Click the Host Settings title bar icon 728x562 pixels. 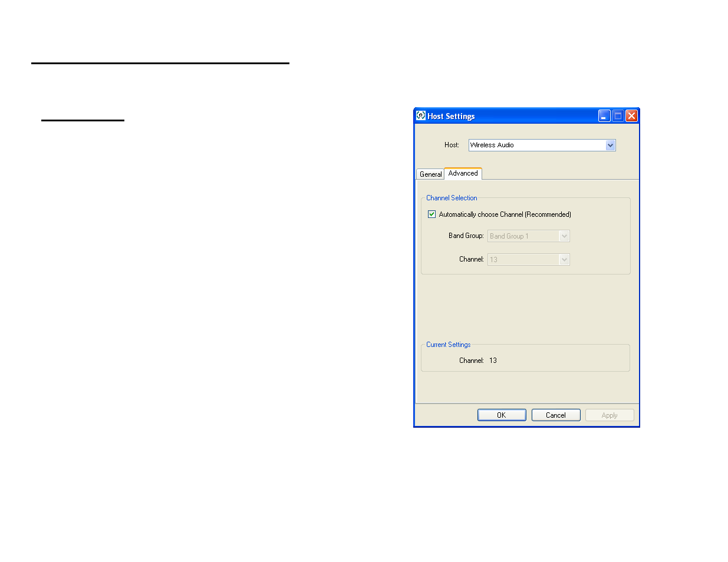tap(420, 115)
